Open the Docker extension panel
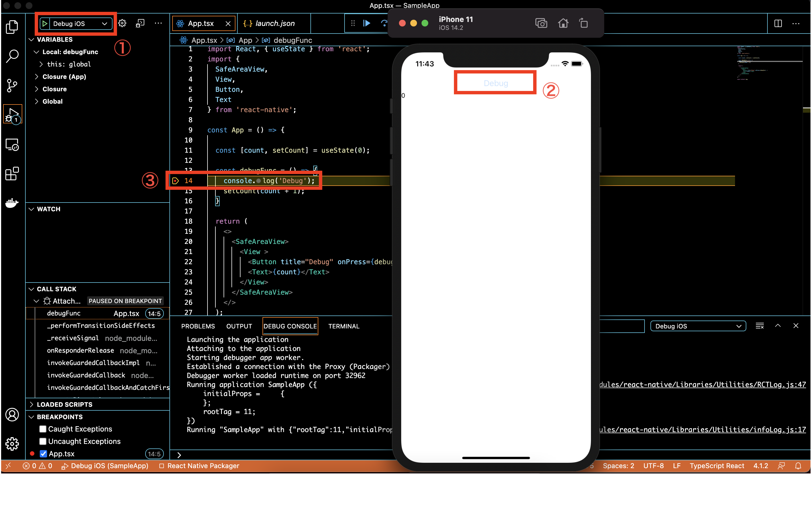This screenshot has height=507, width=812. [x=12, y=203]
